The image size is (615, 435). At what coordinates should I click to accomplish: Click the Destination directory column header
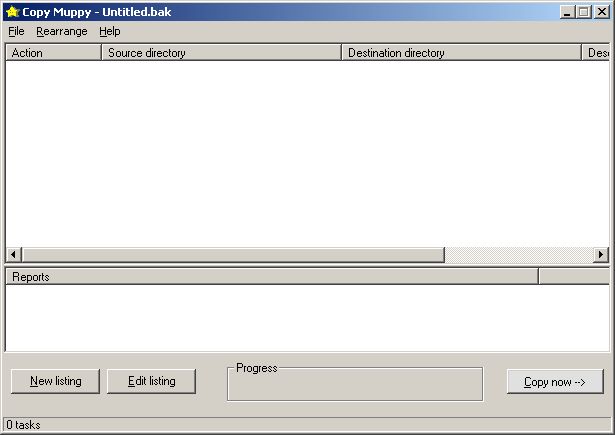tap(461, 53)
